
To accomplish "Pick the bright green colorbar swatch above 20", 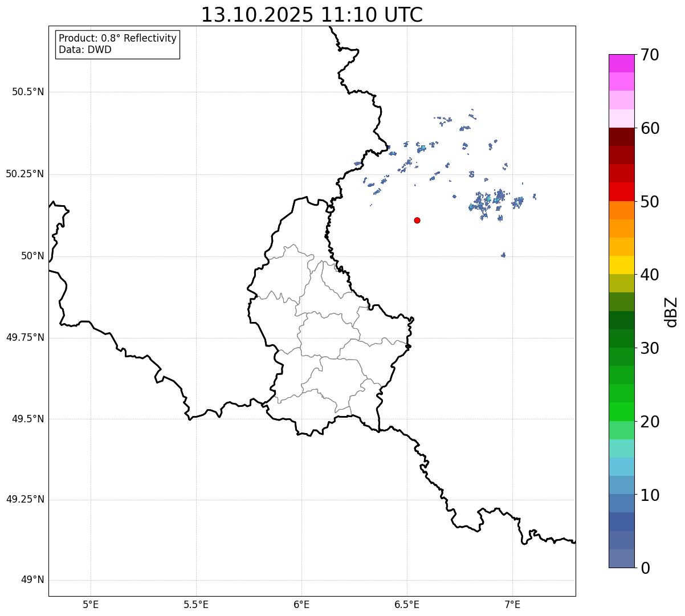I will coord(621,412).
